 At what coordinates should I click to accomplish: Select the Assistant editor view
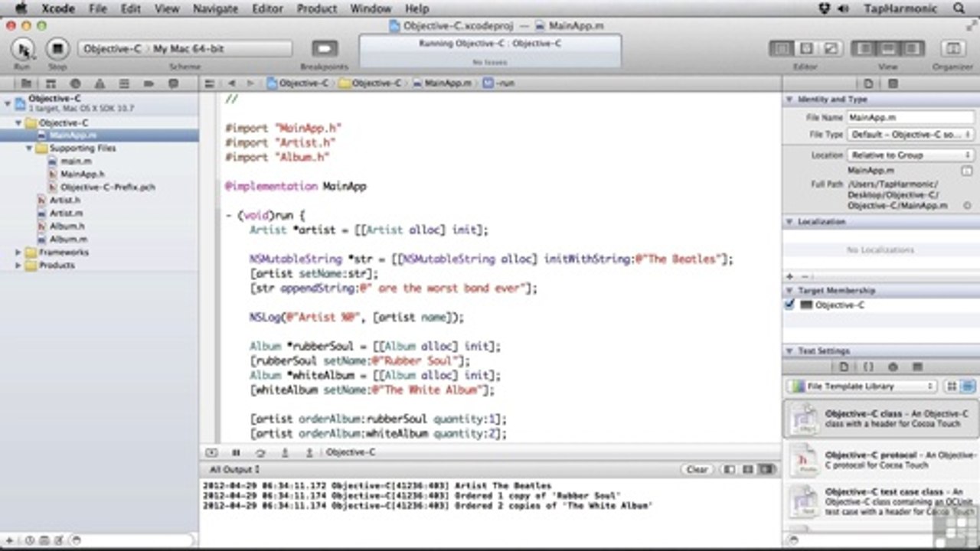(806, 49)
